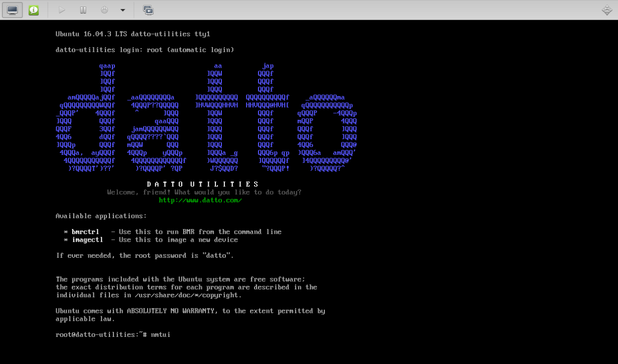The width and height of the screenshot is (618, 364).
Task: Click the root@datto-utilities shell prompt
Action: click(x=101, y=334)
